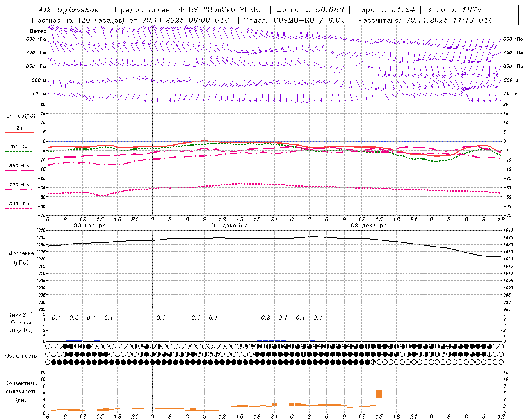This screenshot has height=420, width=525.
Task: Click the '(мм/1ч.)' precipitation unit label
Action: [21, 330]
